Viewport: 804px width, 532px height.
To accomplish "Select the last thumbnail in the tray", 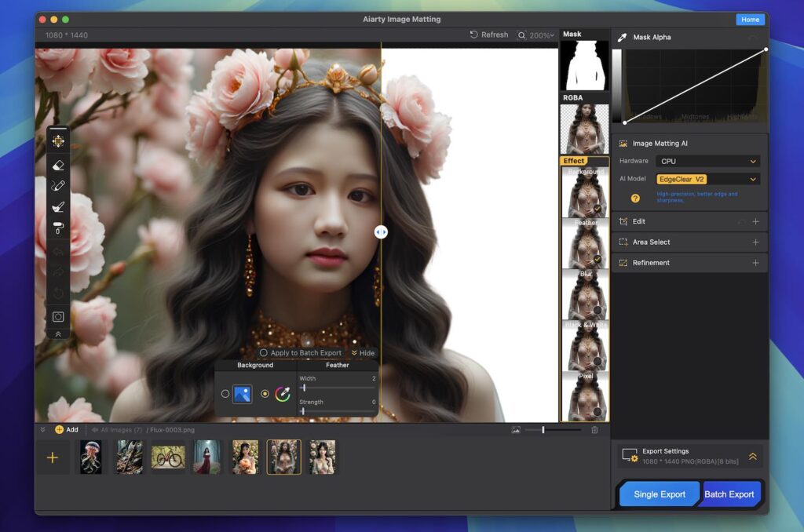I will [x=322, y=457].
